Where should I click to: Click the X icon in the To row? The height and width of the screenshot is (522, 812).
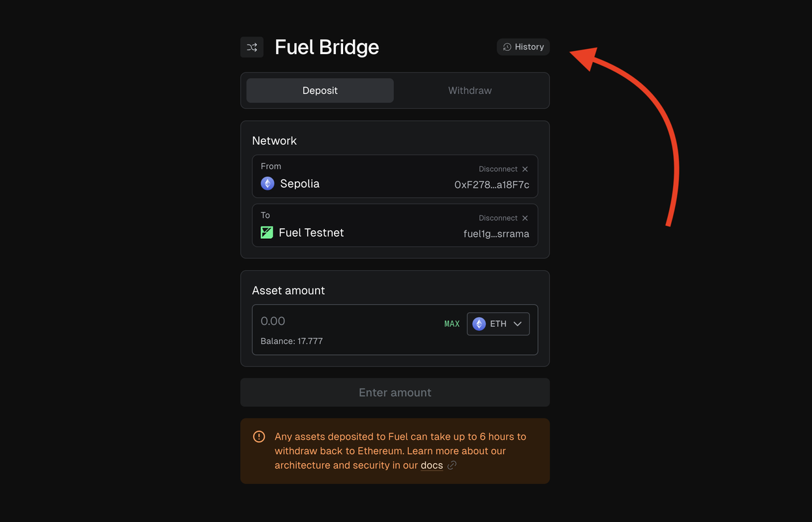[x=525, y=218]
